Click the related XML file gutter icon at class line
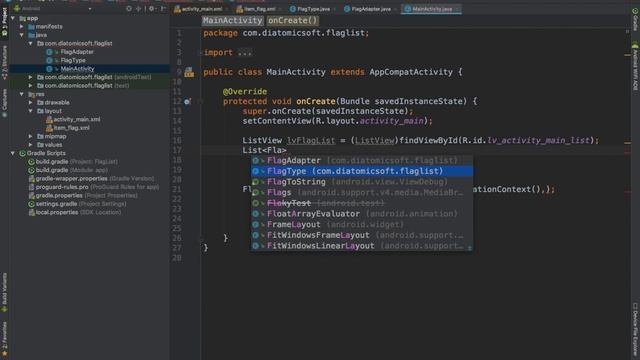The width and height of the screenshot is (640, 360). [189, 72]
